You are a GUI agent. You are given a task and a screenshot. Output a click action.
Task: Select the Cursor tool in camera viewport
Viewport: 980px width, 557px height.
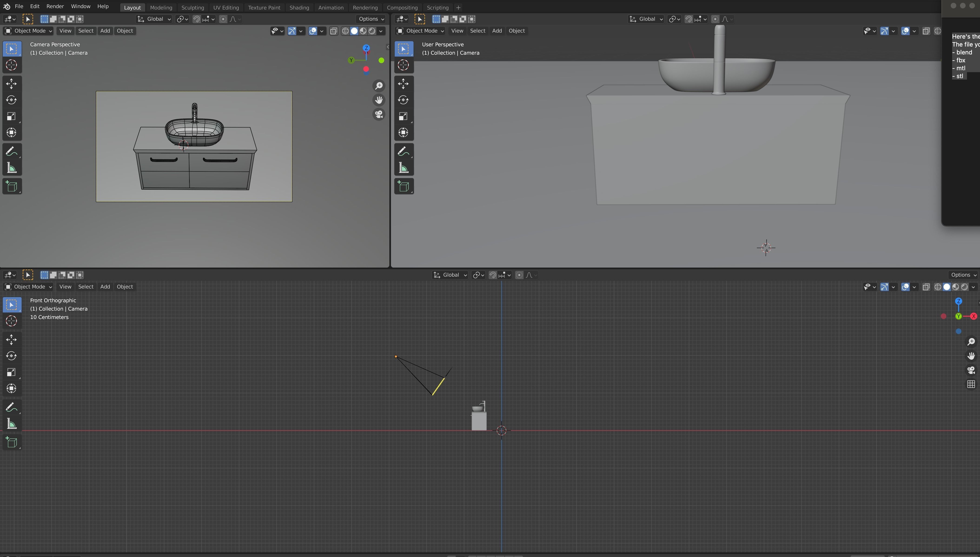[x=11, y=65]
